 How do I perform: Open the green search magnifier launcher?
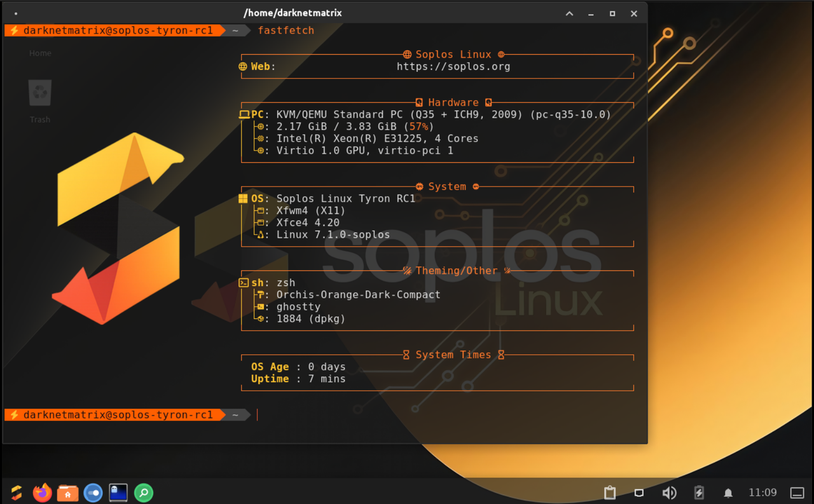point(144,493)
